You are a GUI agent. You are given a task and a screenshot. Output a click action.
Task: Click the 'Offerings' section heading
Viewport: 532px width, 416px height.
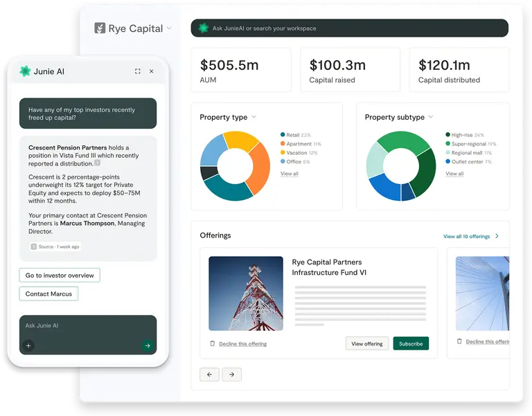pyautogui.click(x=215, y=235)
